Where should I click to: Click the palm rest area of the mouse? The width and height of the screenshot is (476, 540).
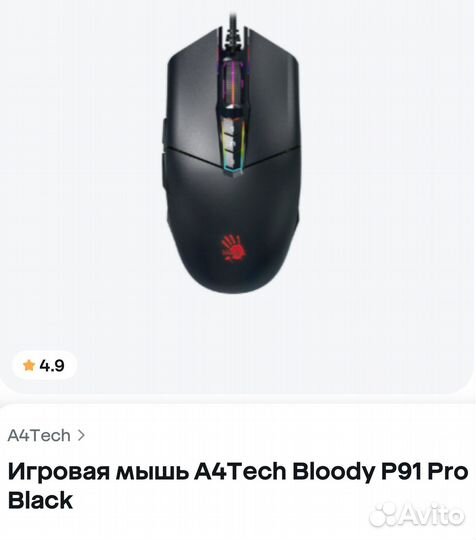point(234,220)
